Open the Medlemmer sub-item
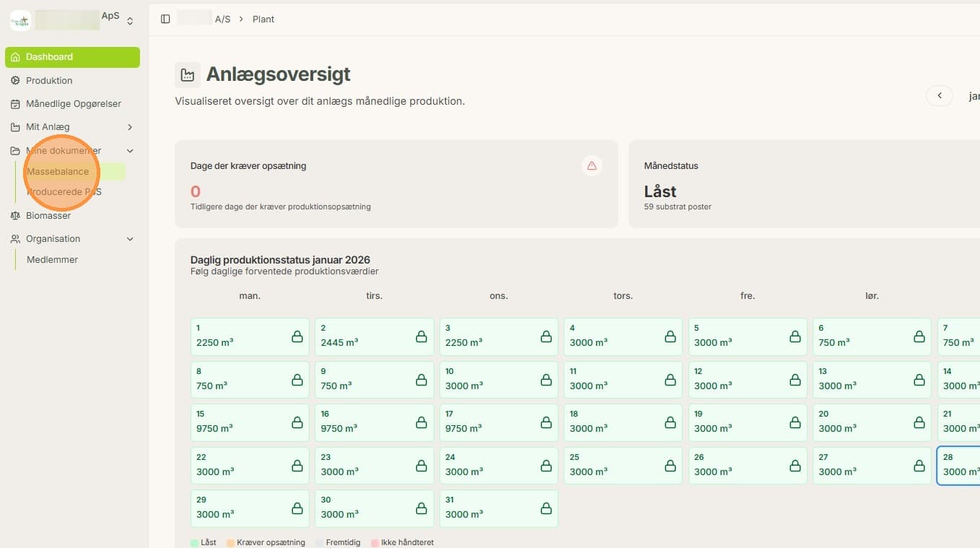This screenshot has height=548, width=980. click(52, 260)
